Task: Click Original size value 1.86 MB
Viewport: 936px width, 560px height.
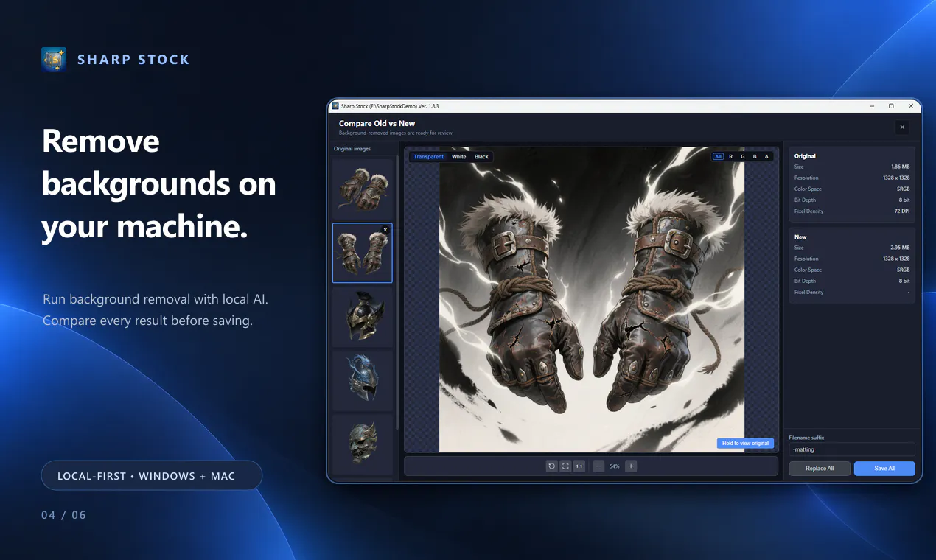Action: coord(900,167)
